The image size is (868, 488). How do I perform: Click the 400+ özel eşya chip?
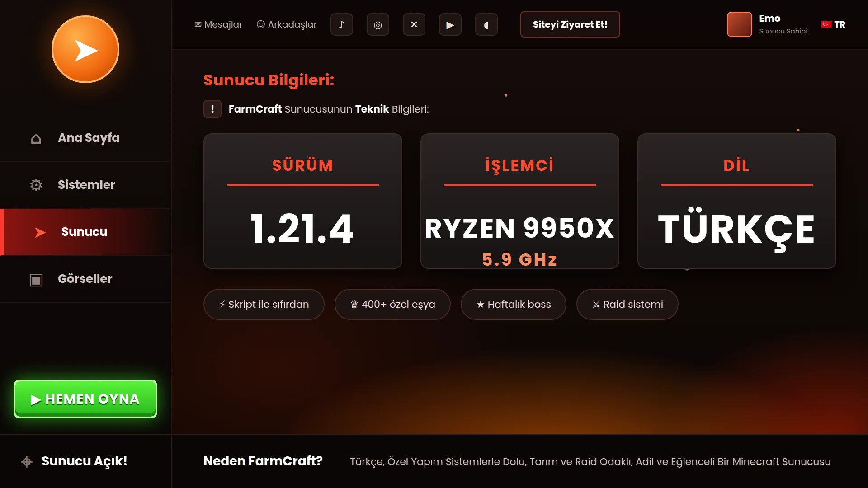(392, 304)
